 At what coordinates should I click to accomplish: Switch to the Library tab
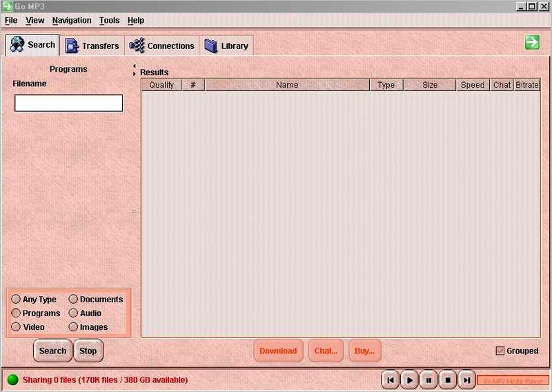(226, 46)
